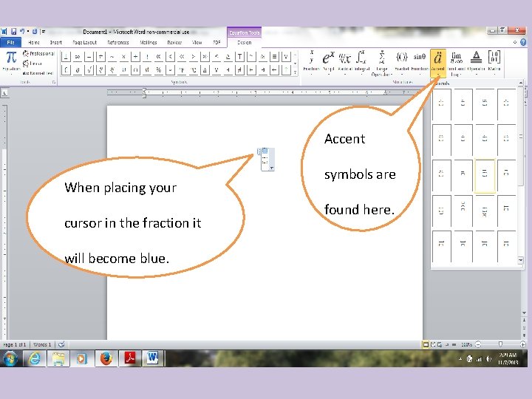Click the Undo icon in Quick Access Toolbar
This screenshot has height=399, width=532.
pos(22,32)
